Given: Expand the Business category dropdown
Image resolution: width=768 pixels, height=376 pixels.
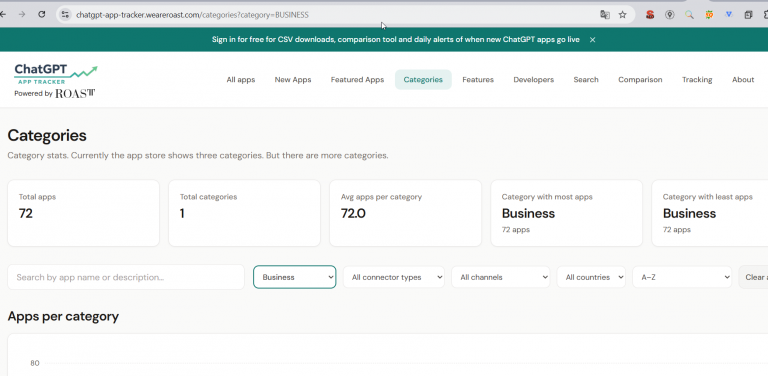Looking at the screenshot, I should 294,277.
